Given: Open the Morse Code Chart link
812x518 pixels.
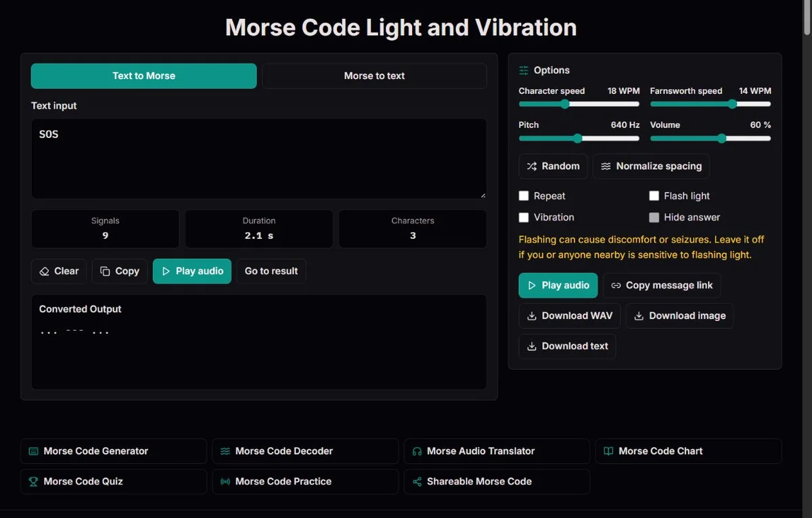Looking at the screenshot, I should point(688,451).
